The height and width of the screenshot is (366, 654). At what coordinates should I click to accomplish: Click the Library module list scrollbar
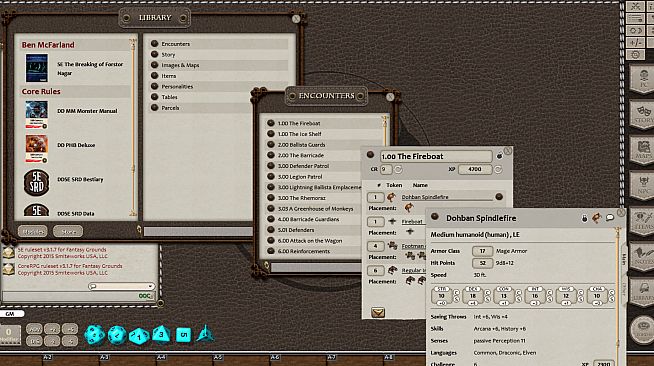coord(133,128)
